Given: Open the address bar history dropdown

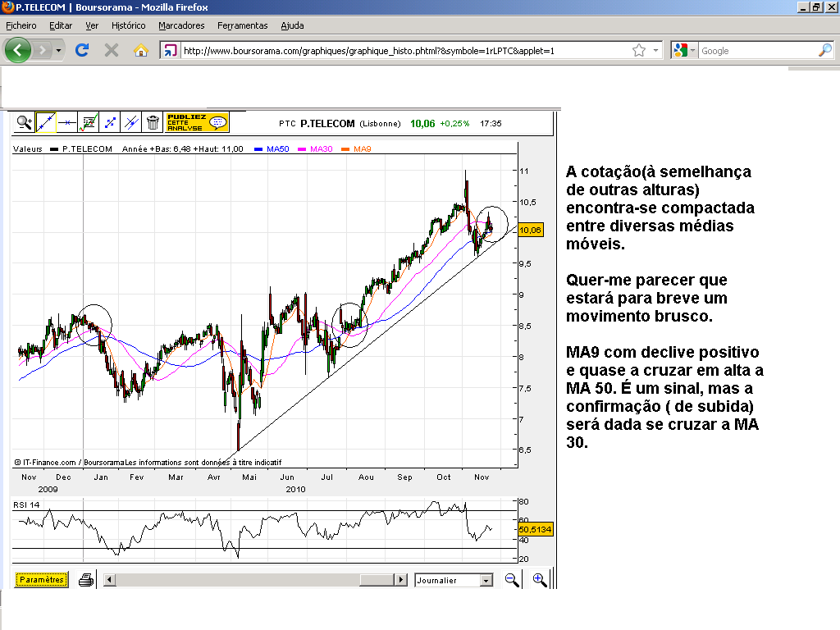Looking at the screenshot, I should (x=655, y=50).
